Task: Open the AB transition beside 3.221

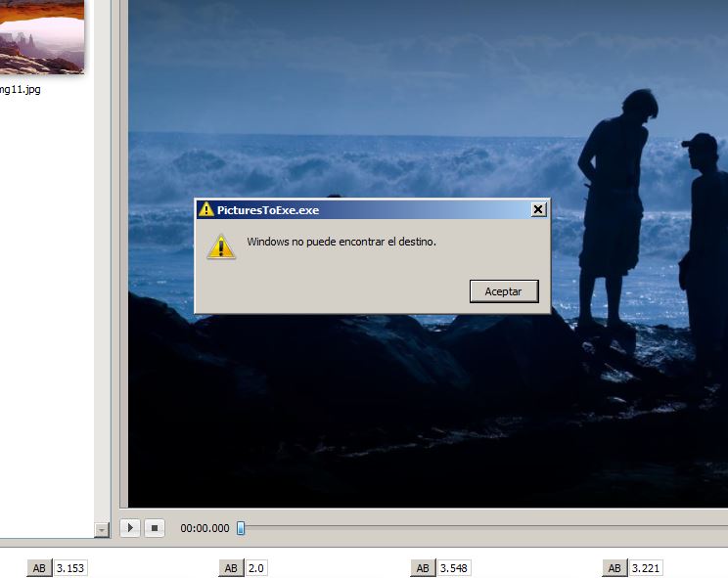Action: (614, 568)
